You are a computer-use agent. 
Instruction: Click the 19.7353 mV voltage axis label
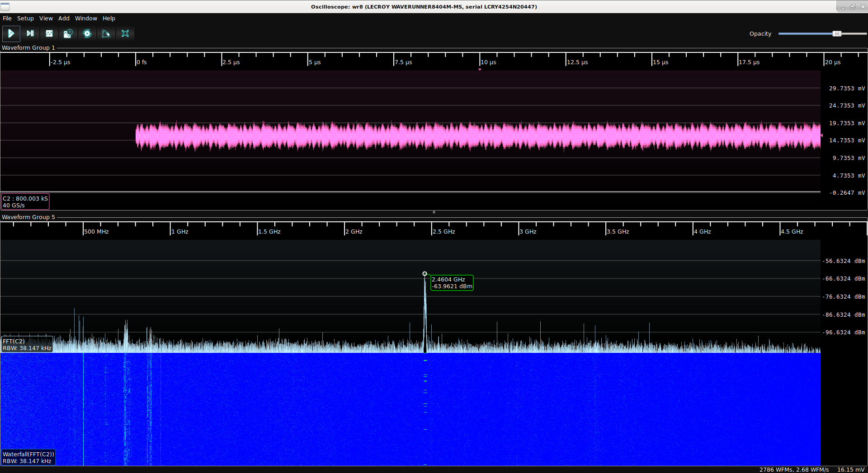[x=847, y=123]
